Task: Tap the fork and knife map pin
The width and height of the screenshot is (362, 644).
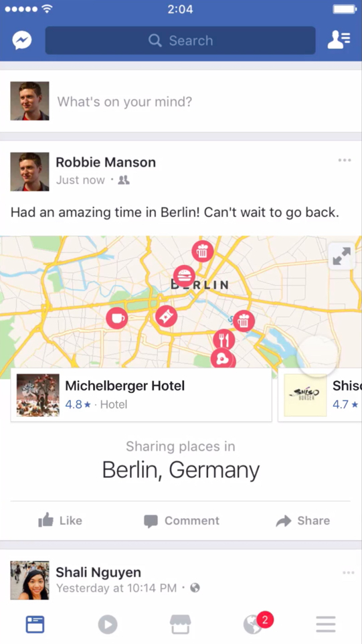Action: click(x=223, y=339)
